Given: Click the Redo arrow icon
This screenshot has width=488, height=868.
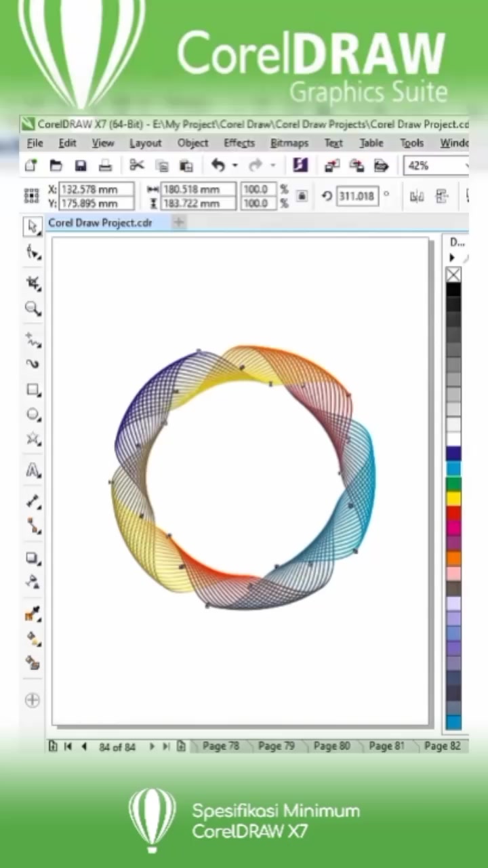Looking at the screenshot, I should pyautogui.click(x=255, y=165).
